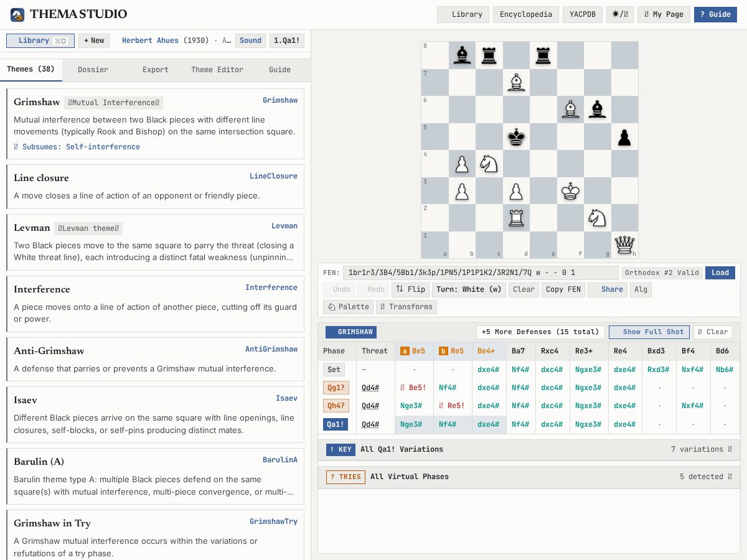Open YACPDB in top navigation

[582, 14]
